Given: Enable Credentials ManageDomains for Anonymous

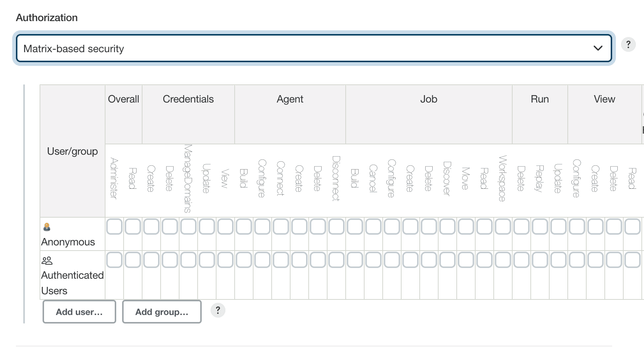Looking at the screenshot, I should point(188,227).
